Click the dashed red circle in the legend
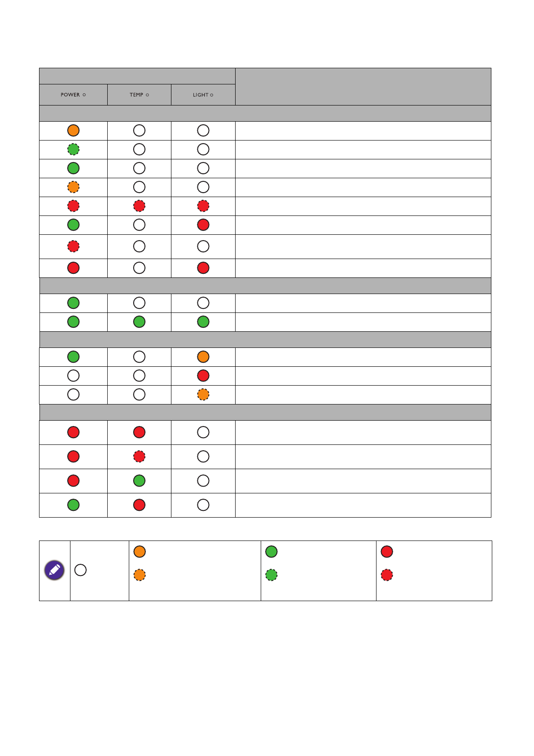The height and width of the screenshot is (756, 534). [x=387, y=575]
